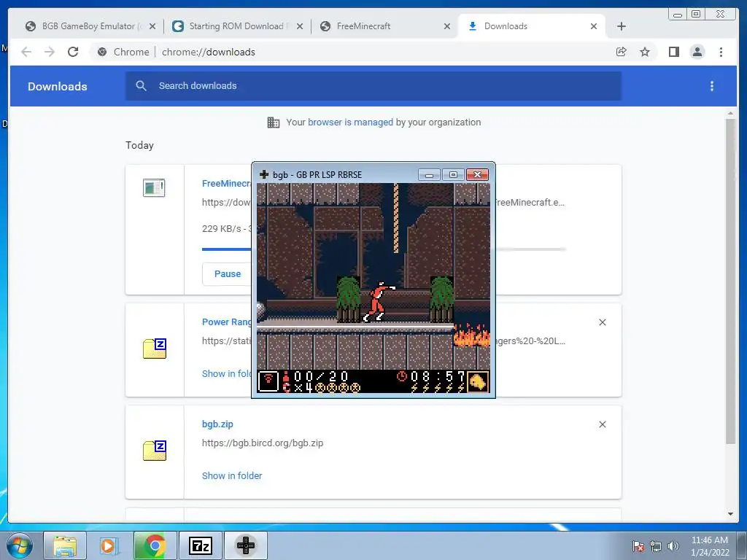Click the downloads page vertical scrollbar

coord(730,281)
